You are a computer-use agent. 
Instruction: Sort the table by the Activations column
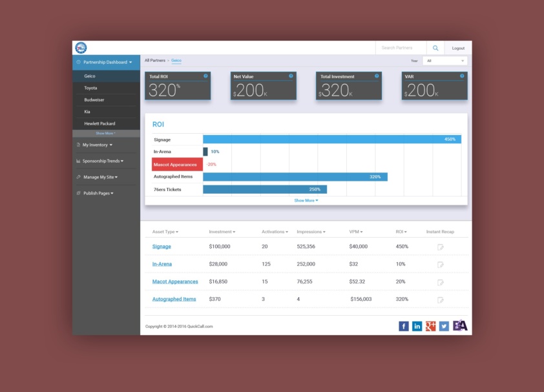(275, 232)
